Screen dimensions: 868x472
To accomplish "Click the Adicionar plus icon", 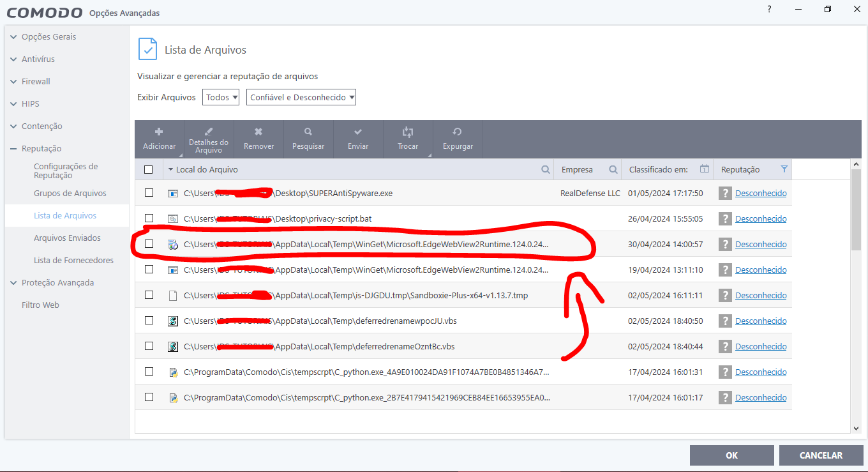I will pos(159,132).
